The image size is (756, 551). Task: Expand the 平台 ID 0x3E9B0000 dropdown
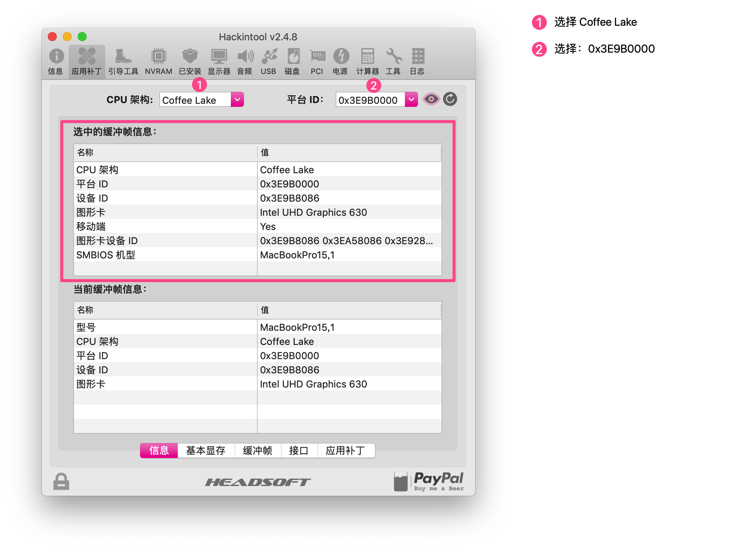377,100
